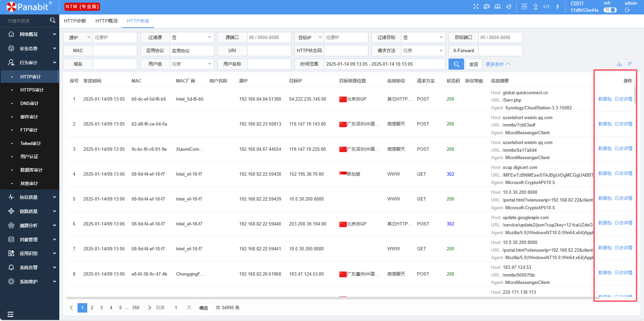Screen dimensions: 644x321
Task: Collapse the sidebar with bottom menu icon
Action: tap(10, 314)
